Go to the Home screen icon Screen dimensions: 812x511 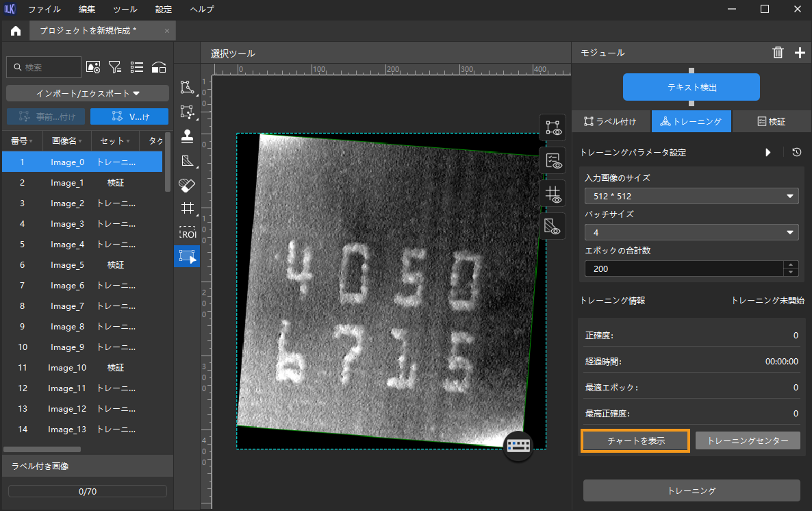pos(16,31)
